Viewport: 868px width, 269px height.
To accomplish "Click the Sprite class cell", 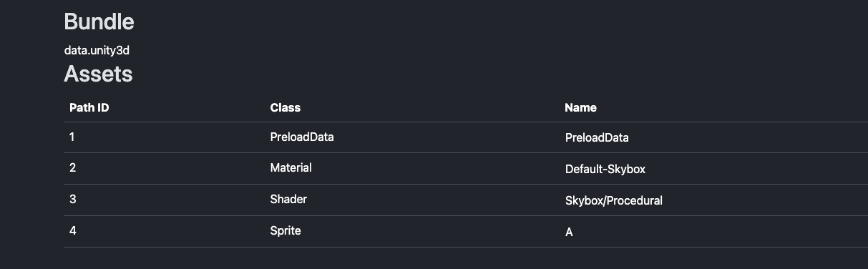I will pyautogui.click(x=286, y=230).
